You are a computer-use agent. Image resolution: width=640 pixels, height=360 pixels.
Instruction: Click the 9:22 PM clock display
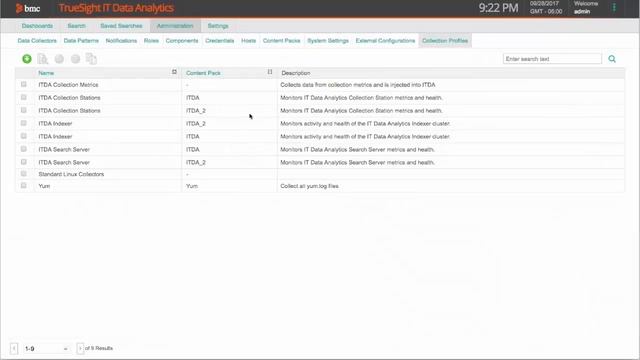tap(498, 8)
